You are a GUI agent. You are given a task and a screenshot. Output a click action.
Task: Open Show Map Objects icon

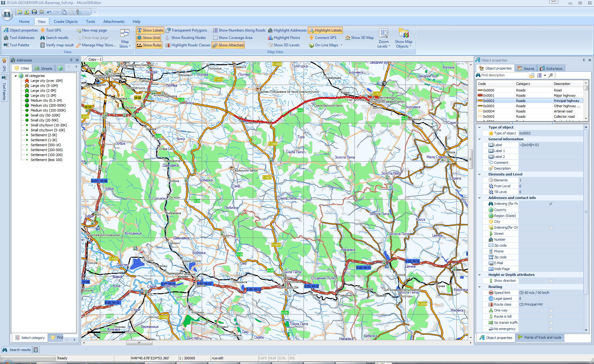click(403, 34)
